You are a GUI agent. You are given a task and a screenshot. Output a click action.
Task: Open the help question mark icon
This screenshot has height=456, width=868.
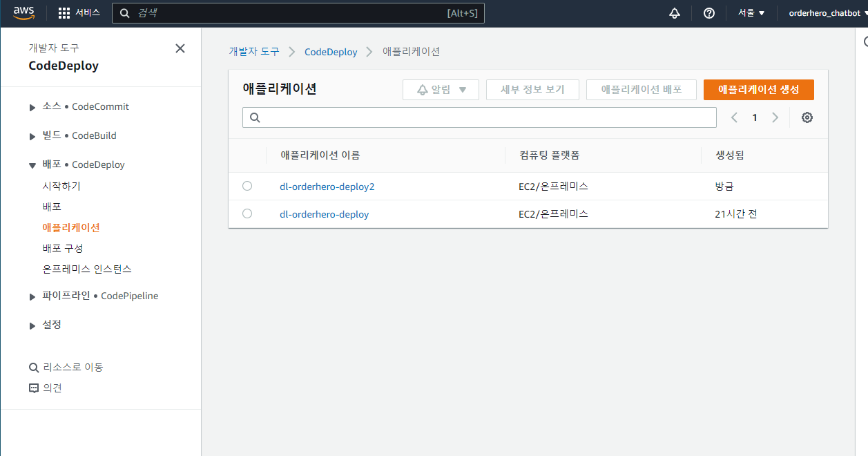point(709,13)
